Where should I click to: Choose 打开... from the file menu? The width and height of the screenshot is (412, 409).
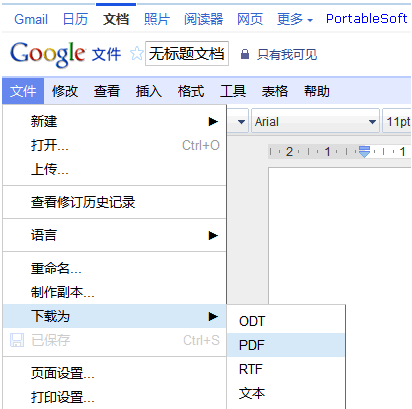(x=115, y=145)
